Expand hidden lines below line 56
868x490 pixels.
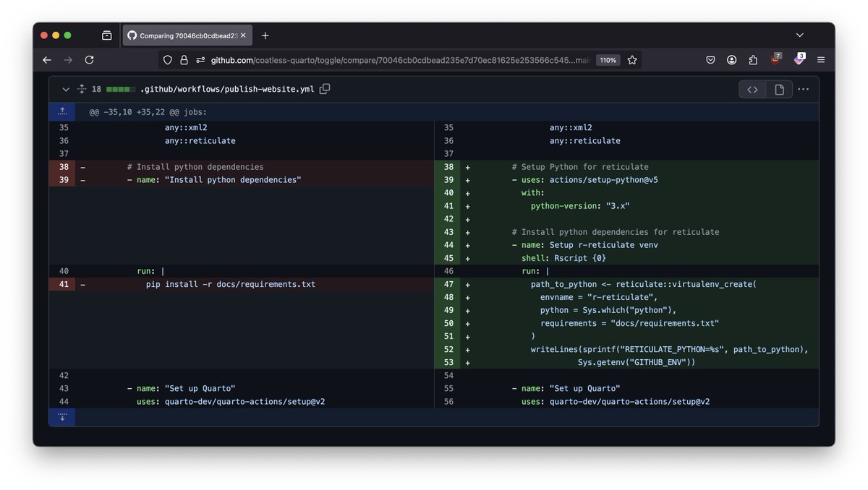click(62, 417)
